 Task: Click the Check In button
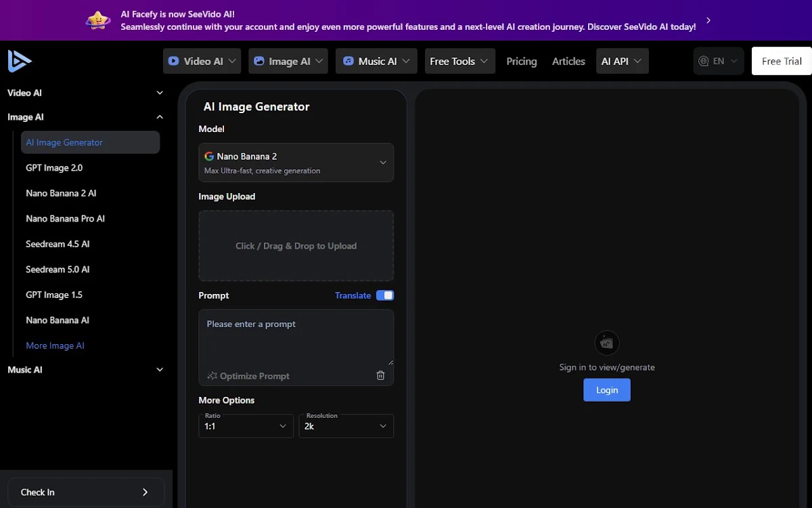(x=86, y=492)
